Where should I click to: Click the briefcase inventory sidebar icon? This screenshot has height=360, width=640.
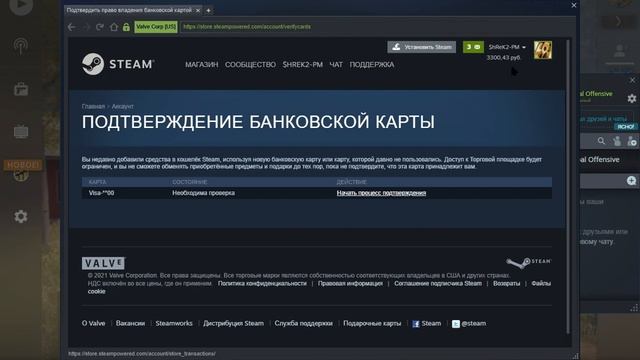pyautogui.click(x=21, y=89)
